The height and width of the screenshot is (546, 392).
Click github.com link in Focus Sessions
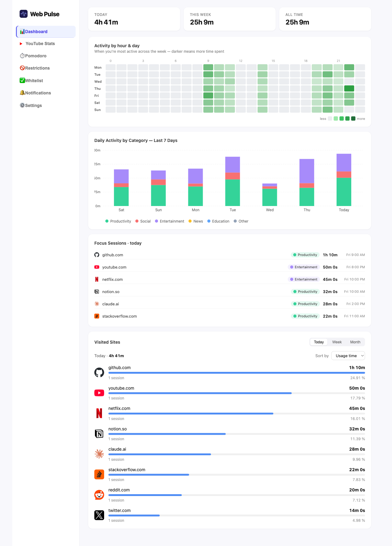[113, 255]
